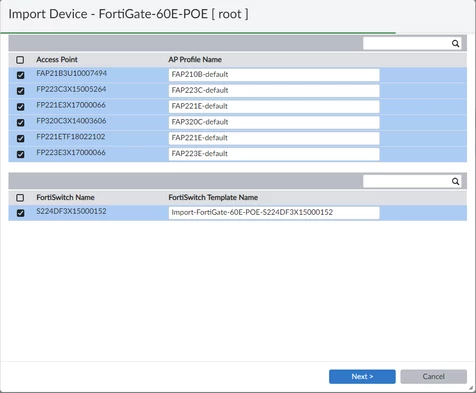Click the AP Profile Name column header
Viewport: 476px width, 393px height.
[195, 60]
